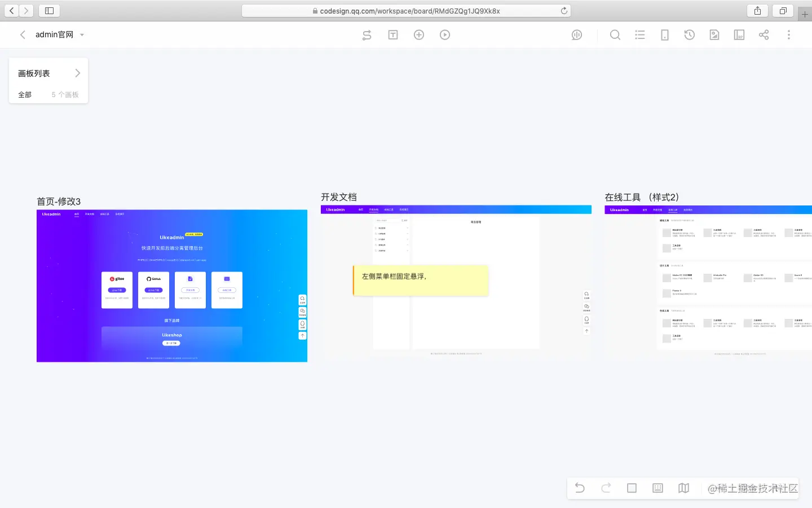
Task: Open the 首页-修改3 homepage artboard thumbnail
Action: [x=172, y=286]
